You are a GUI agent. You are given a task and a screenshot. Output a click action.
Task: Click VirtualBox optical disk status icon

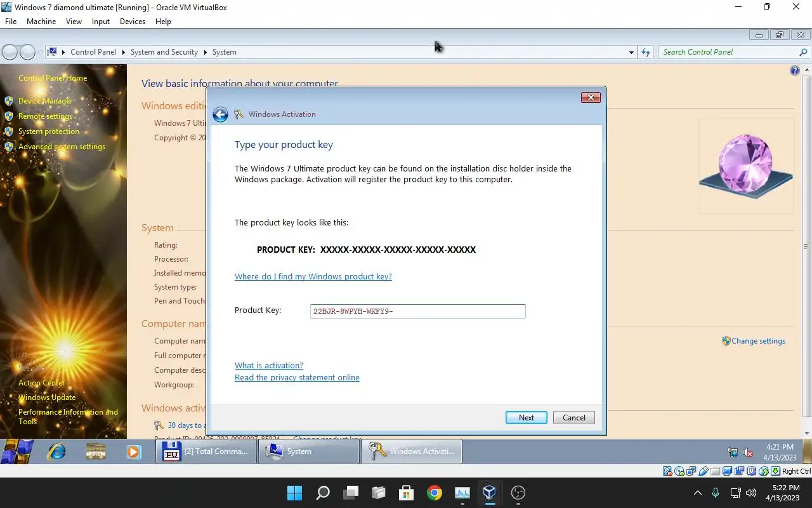coord(679,471)
